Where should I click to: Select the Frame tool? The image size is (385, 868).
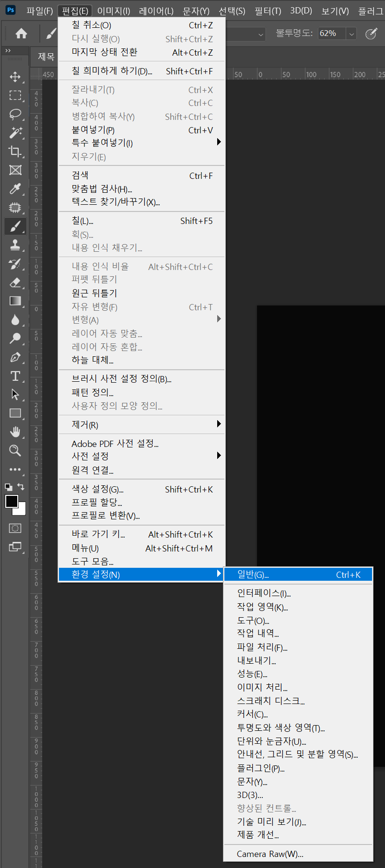[x=15, y=170]
